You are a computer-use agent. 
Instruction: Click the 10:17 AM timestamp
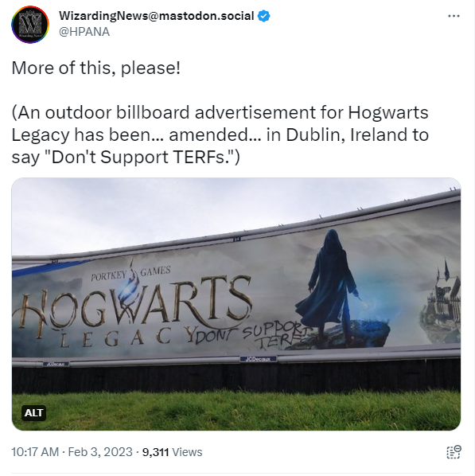pos(35,452)
